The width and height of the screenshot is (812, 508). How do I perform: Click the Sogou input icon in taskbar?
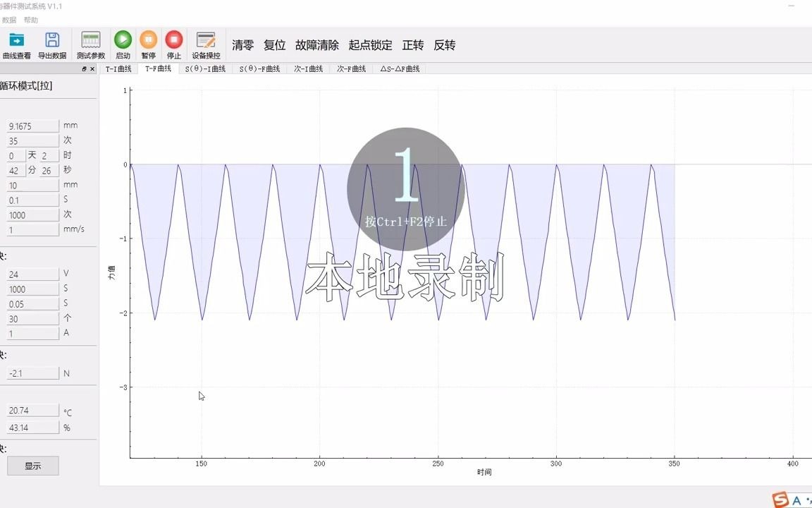click(781, 498)
